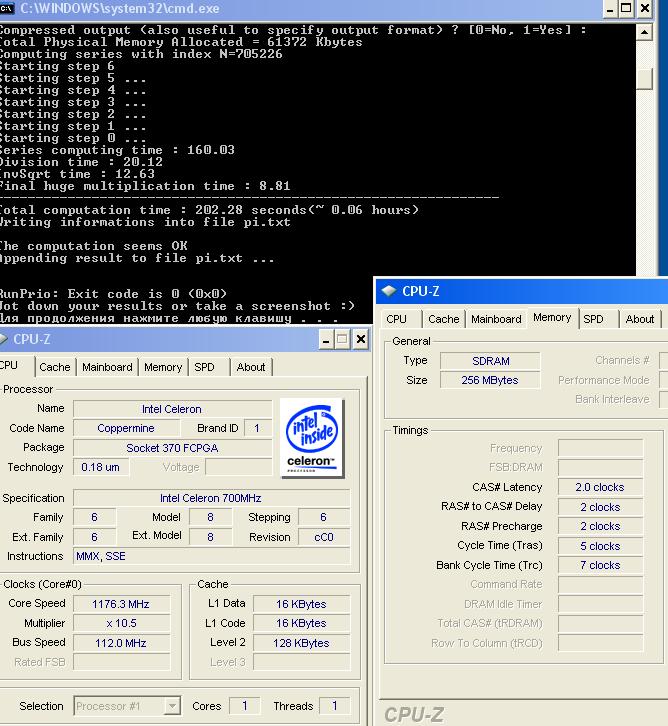Screen dimensions: 668x726
Task: Open Cache tab in the left CPU-Z window
Action: tap(55, 367)
